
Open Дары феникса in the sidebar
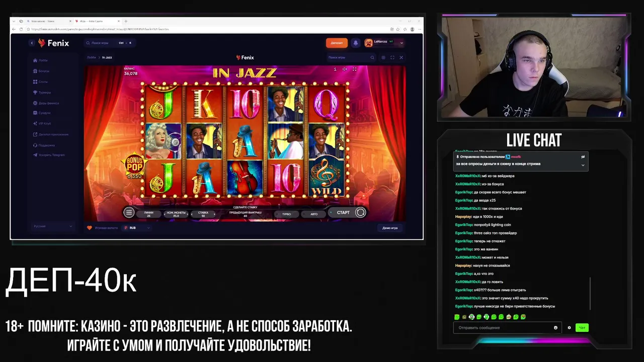[x=46, y=103]
